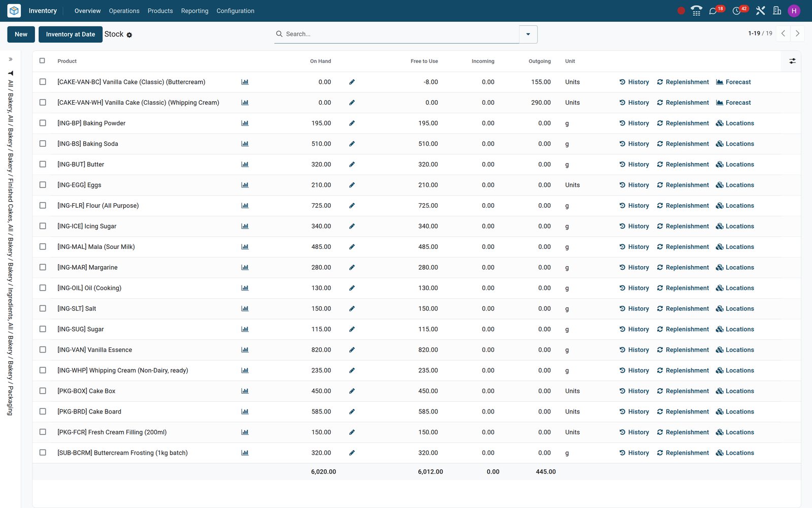Open forecast chart icon for Margarine
Screen dimensions: 812x508
[x=245, y=267]
